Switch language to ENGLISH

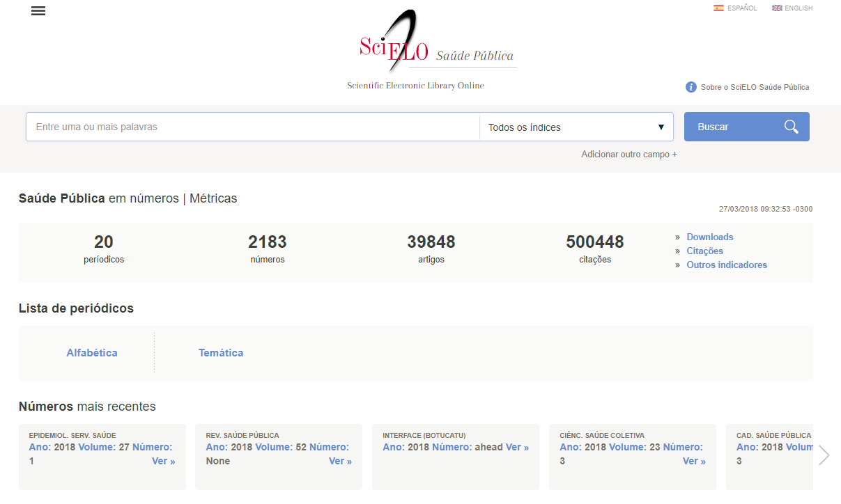(x=798, y=8)
